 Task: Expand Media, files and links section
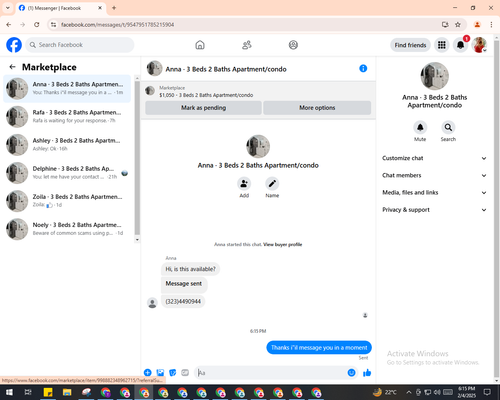click(434, 193)
